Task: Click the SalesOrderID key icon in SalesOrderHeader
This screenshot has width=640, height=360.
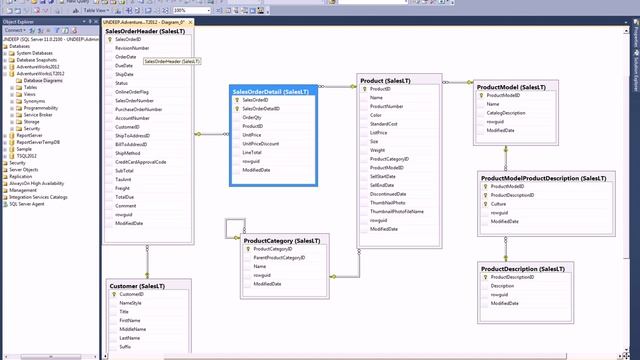Action: 109,40
